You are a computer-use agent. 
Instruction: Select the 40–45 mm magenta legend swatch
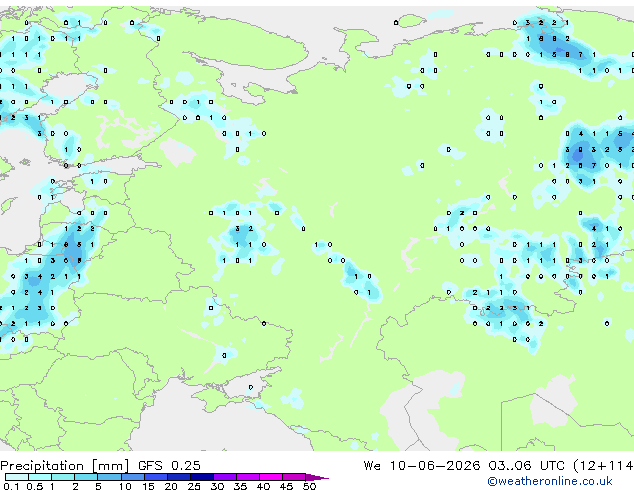[271, 477]
